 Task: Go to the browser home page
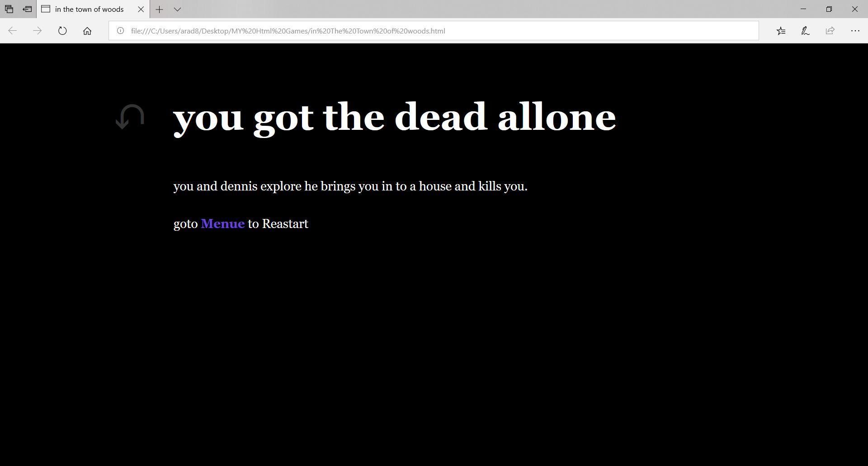87,31
